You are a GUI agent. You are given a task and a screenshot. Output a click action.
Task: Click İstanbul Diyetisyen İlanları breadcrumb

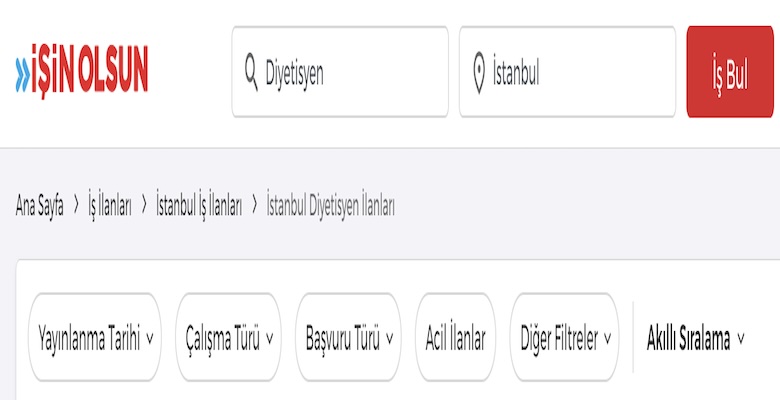pos(330,206)
